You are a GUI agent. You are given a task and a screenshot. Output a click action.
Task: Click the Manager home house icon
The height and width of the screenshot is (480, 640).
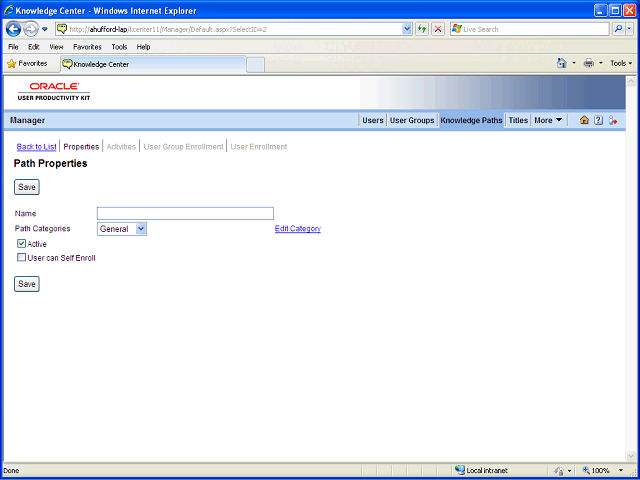[584, 120]
